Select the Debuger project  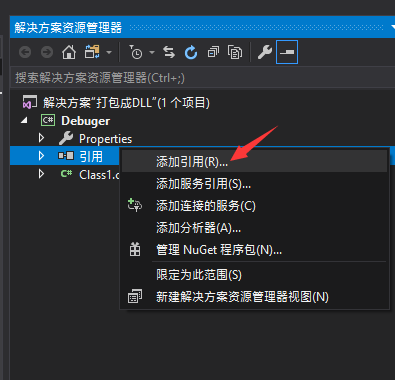[85, 121]
